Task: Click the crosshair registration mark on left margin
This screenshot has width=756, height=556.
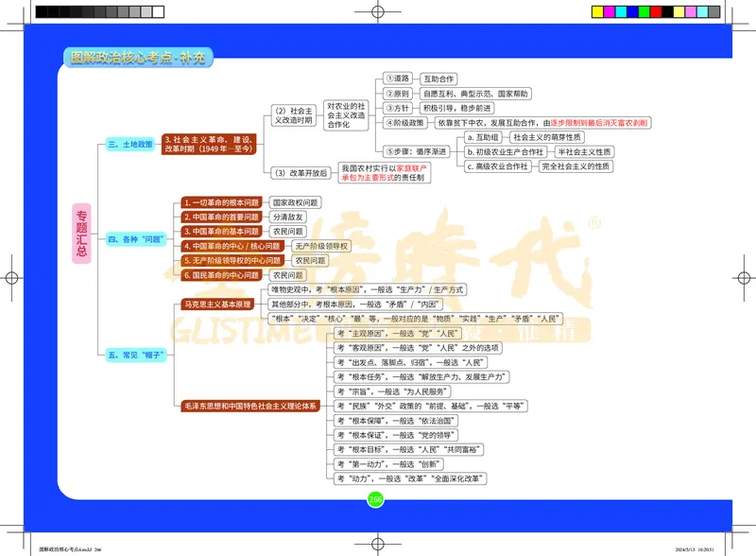Action: 12,278
